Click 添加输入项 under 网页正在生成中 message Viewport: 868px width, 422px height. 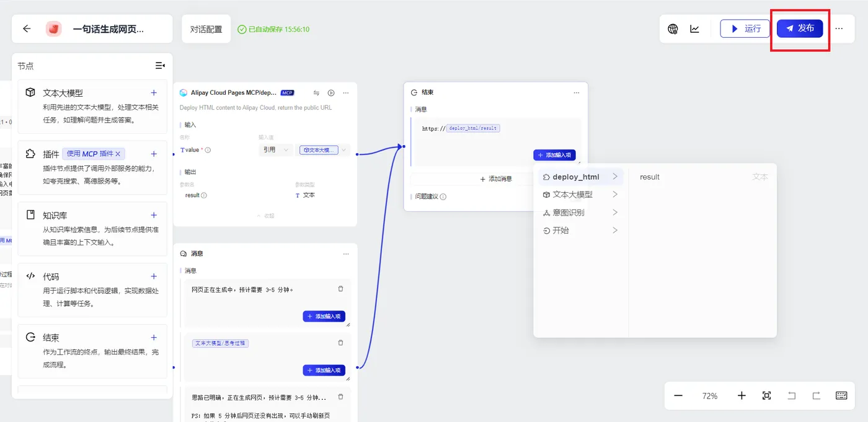[x=324, y=316]
